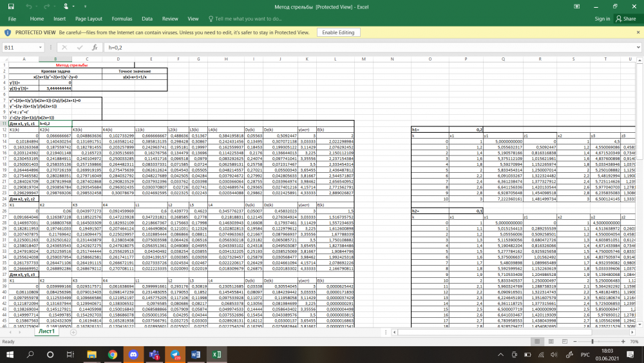Select Normal view mode in status bar
This screenshot has width=644, height=363.
(536, 341)
